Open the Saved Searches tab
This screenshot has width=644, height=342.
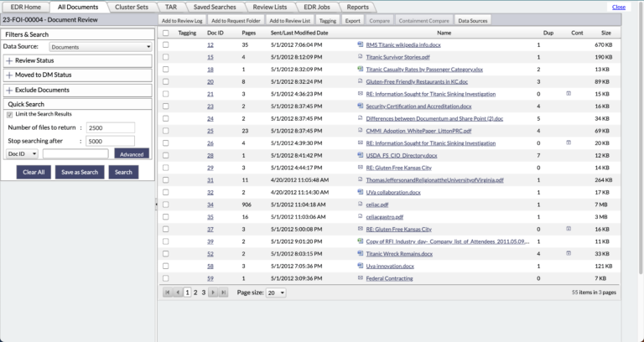coord(216,7)
